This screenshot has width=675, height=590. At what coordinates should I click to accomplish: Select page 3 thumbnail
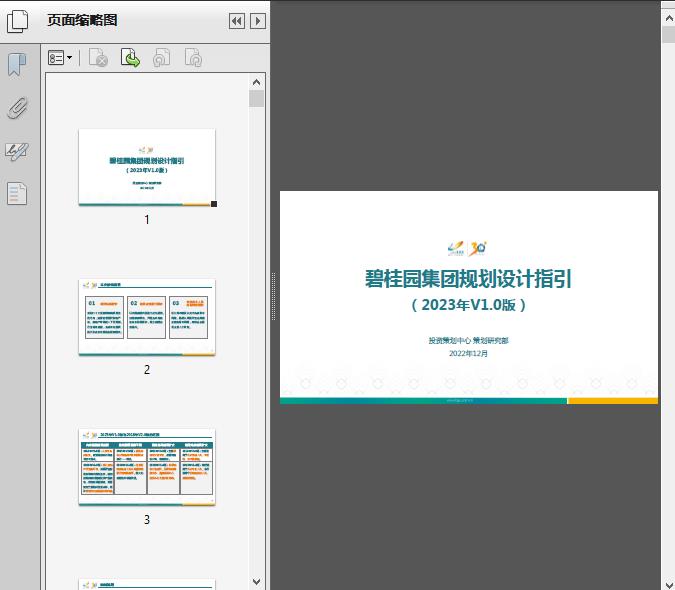click(x=147, y=467)
